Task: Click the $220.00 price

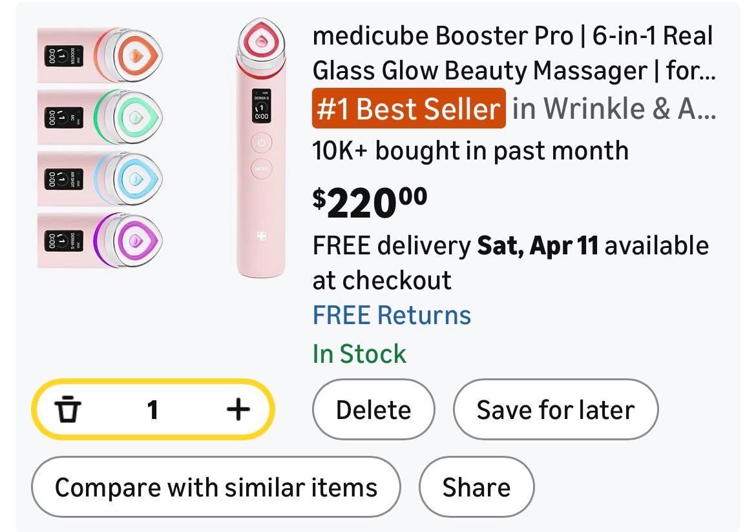Action: 370,201
